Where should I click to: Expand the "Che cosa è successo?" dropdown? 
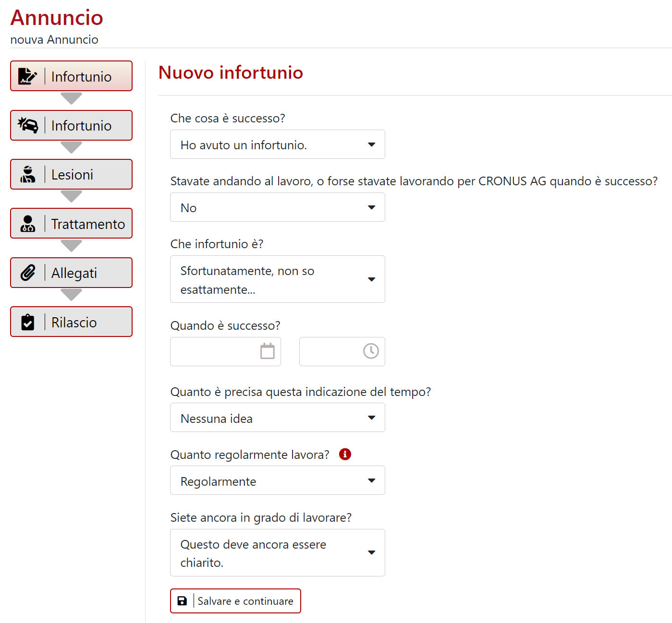coord(277,144)
